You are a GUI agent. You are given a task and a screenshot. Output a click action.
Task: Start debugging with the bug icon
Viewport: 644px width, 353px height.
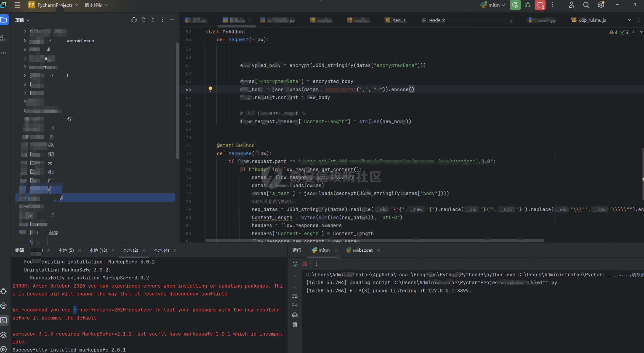click(528, 5)
